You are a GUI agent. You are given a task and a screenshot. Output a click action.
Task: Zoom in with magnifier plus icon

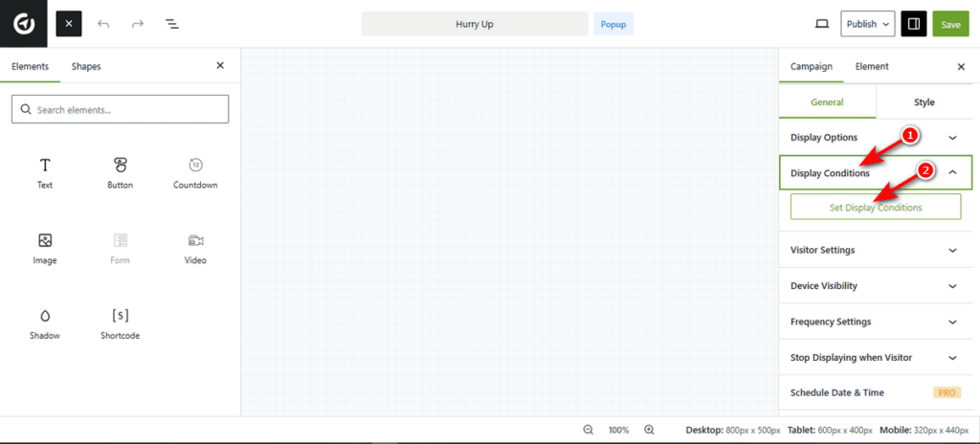(x=649, y=430)
